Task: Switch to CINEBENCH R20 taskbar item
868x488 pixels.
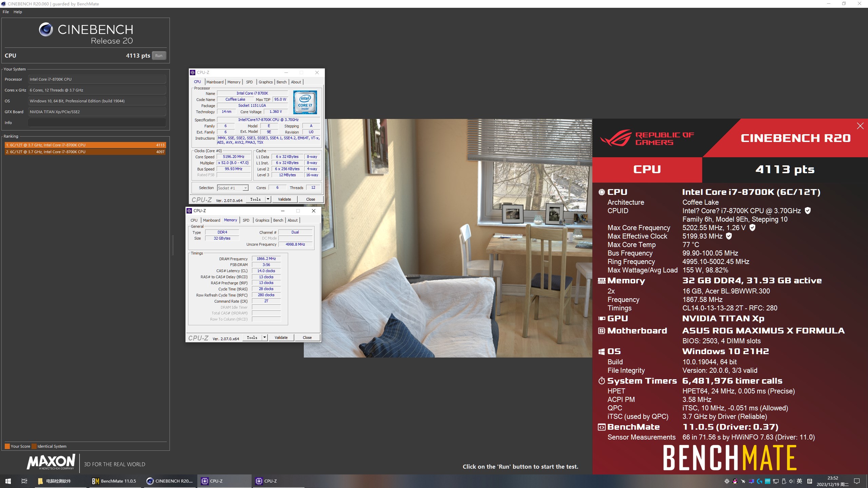Action: [170, 481]
